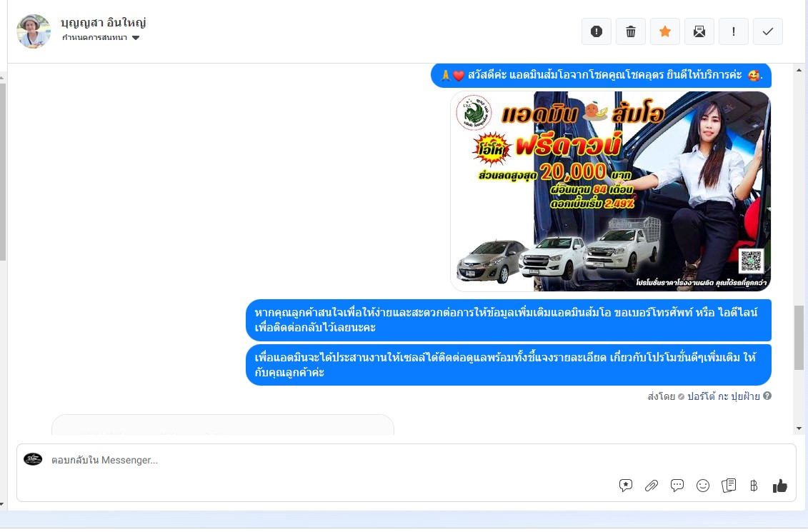The image size is (808, 532).
Task: Open บุญญสา อินใหญ่ profile picture
Action: pyautogui.click(x=34, y=31)
